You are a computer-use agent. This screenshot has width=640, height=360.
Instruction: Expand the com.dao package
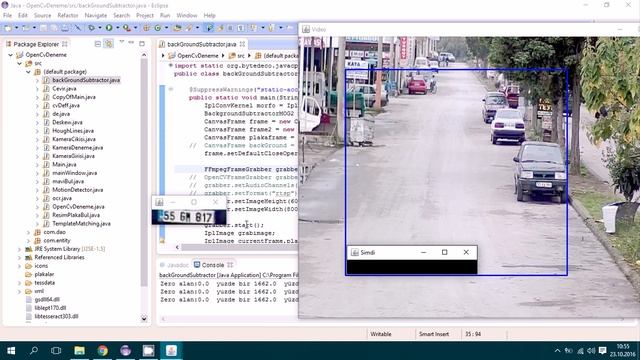click(28, 232)
